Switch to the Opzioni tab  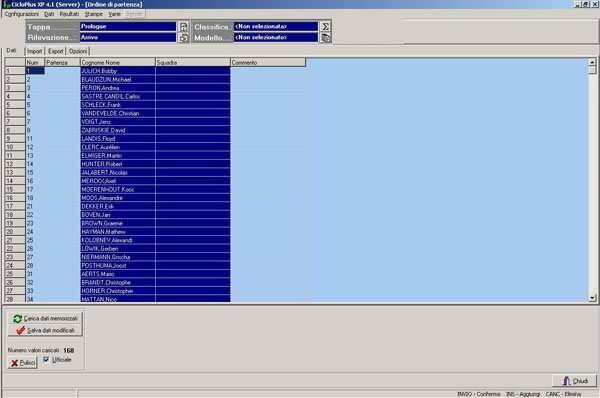pyautogui.click(x=78, y=51)
